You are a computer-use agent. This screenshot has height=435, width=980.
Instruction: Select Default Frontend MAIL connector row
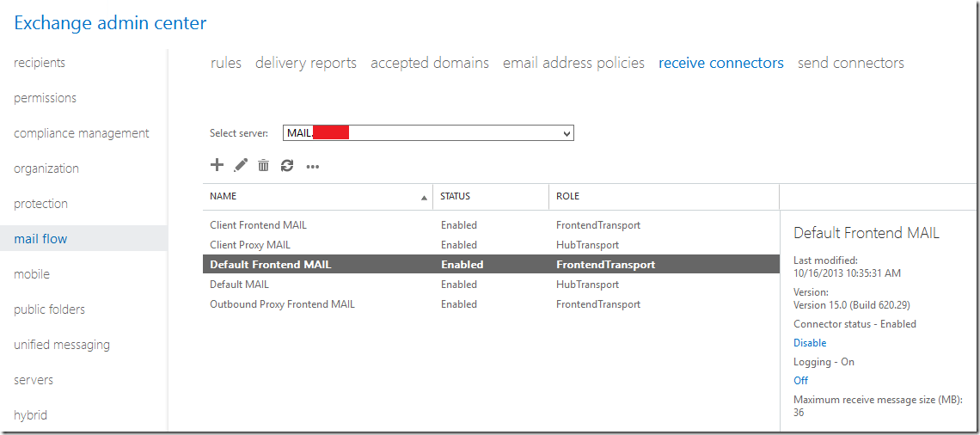pyautogui.click(x=491, y=265)
